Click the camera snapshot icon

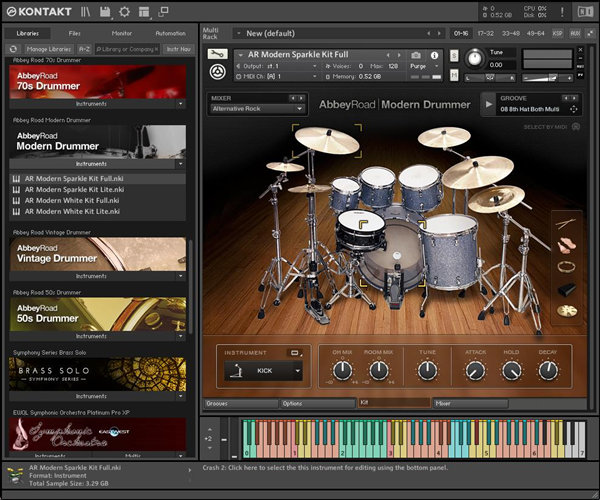[x=416, y=54]
